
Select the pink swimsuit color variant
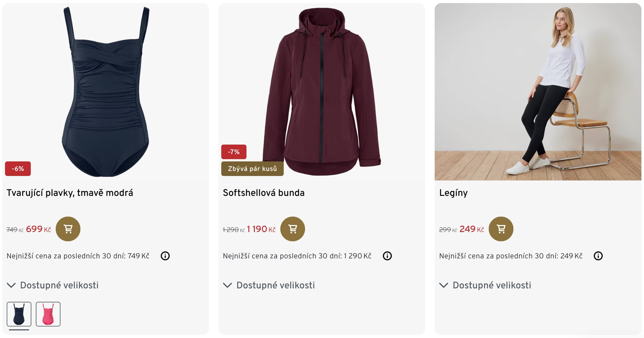click(x=48, y=314)
